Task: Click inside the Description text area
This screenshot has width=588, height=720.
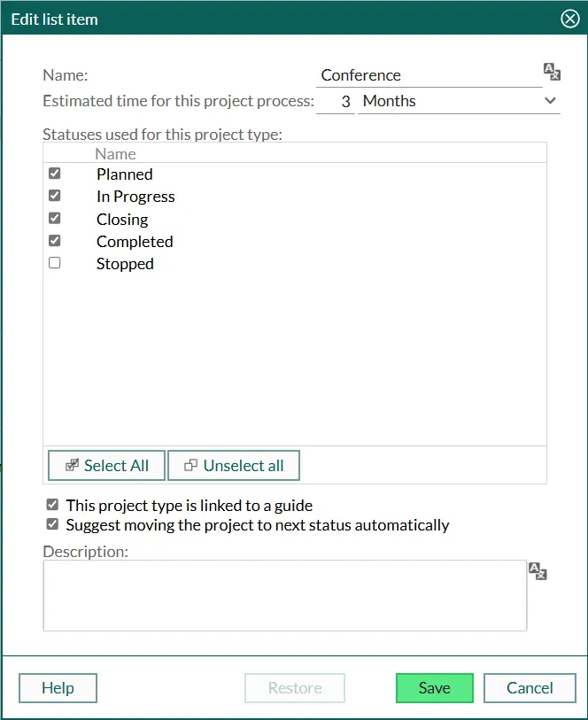Action: 284,595
